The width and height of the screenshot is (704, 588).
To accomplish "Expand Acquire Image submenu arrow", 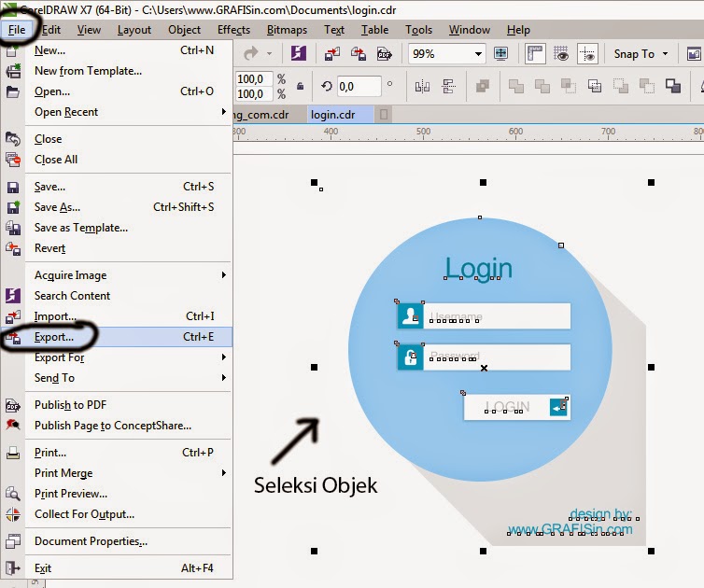I will pyautogui.click(x=223, y=274).
